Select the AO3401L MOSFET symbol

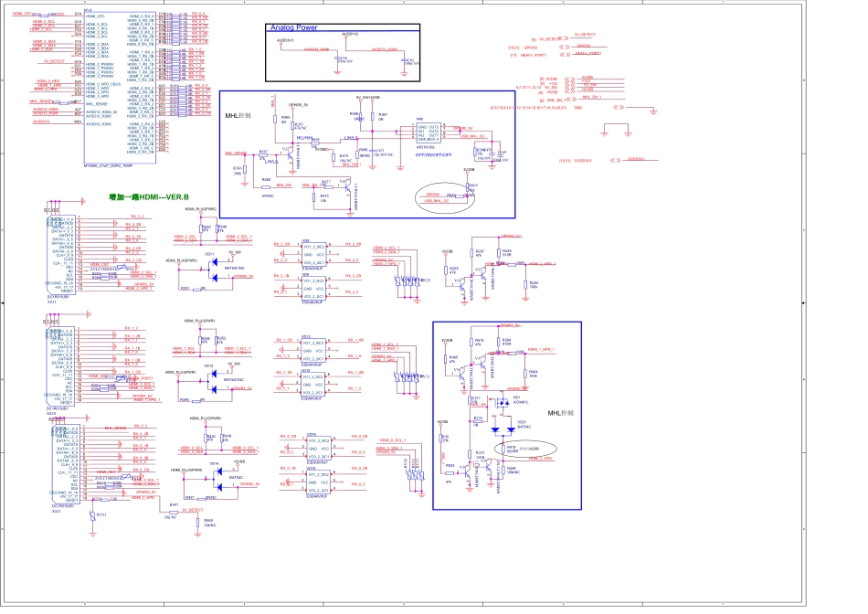pos(502,402)
